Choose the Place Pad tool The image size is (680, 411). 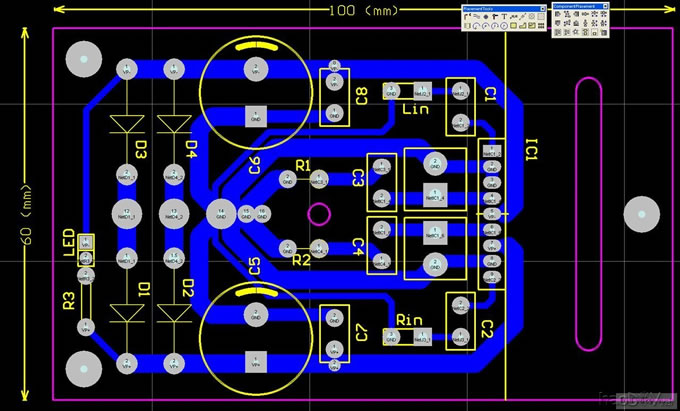click(x=486, y=17)
